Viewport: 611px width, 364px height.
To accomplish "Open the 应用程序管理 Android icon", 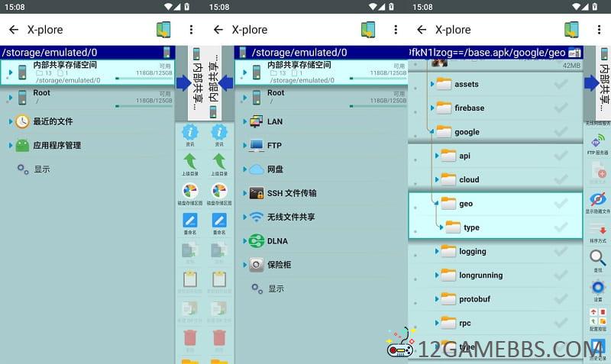I will (x=22, y=145).
